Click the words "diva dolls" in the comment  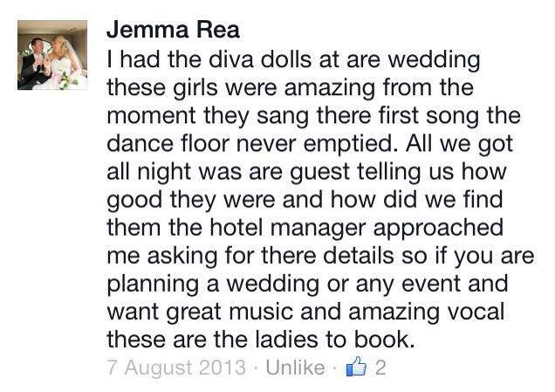tap(260, 59)
